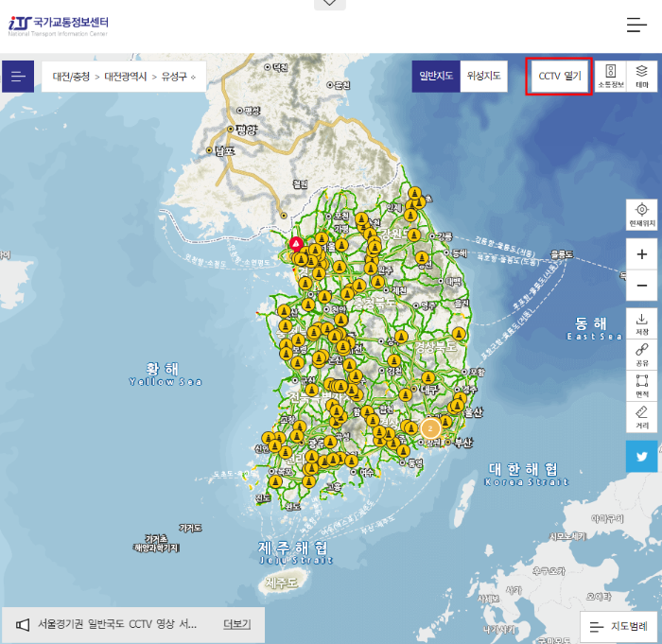Click the red accident warning marker near Seoul
This screenshot has width=662, height=644.
[x=296, y=244]
